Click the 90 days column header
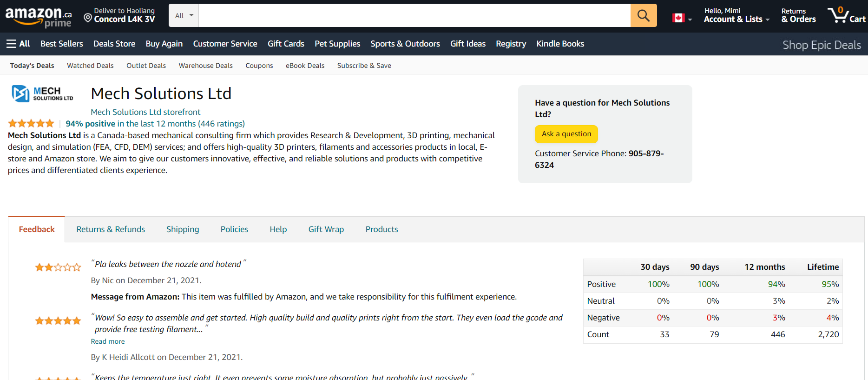 704,267
